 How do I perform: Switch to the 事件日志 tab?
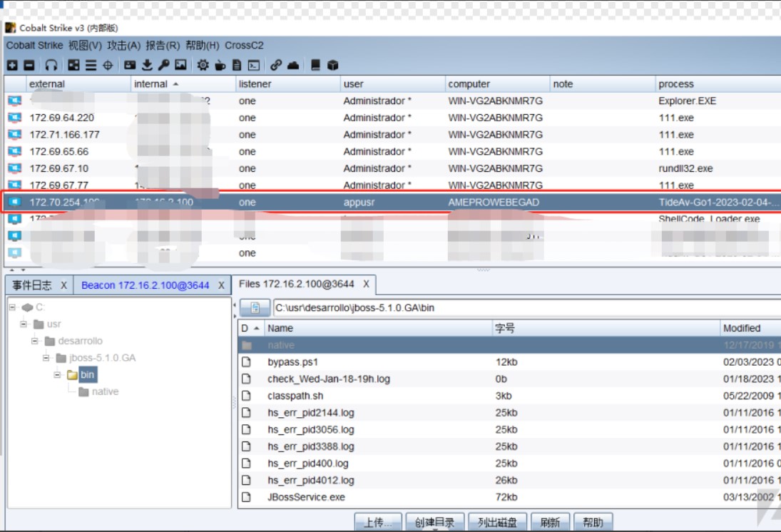coord(32,285)
